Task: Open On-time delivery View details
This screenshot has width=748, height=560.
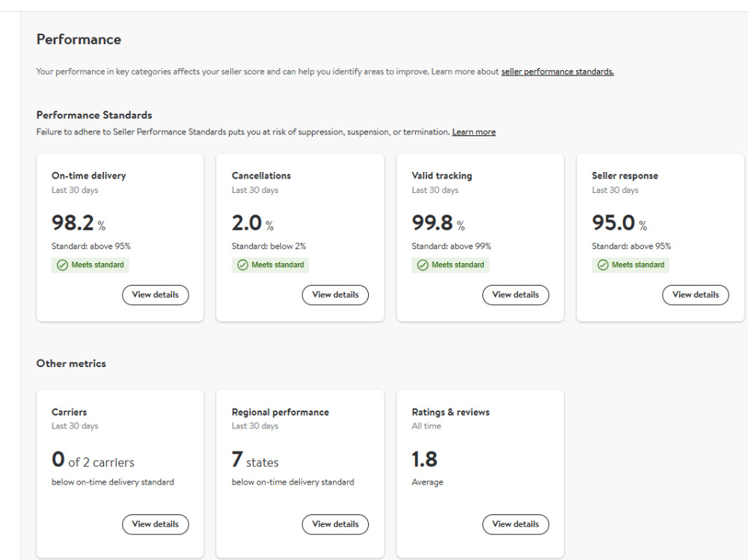Action: (x=156, y=295)
